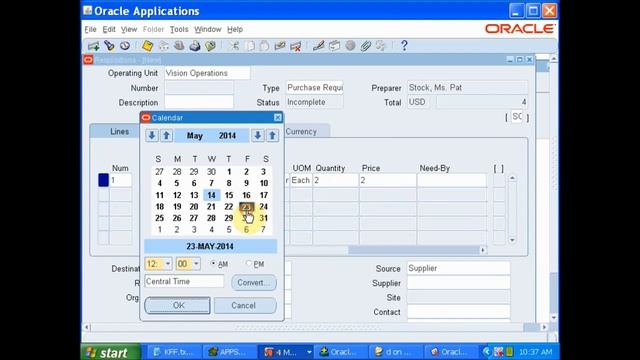Viewport: 640px width, 360px height.
Task: Click the yellow Save toolbar icon
Action: (x=147, y=46)
